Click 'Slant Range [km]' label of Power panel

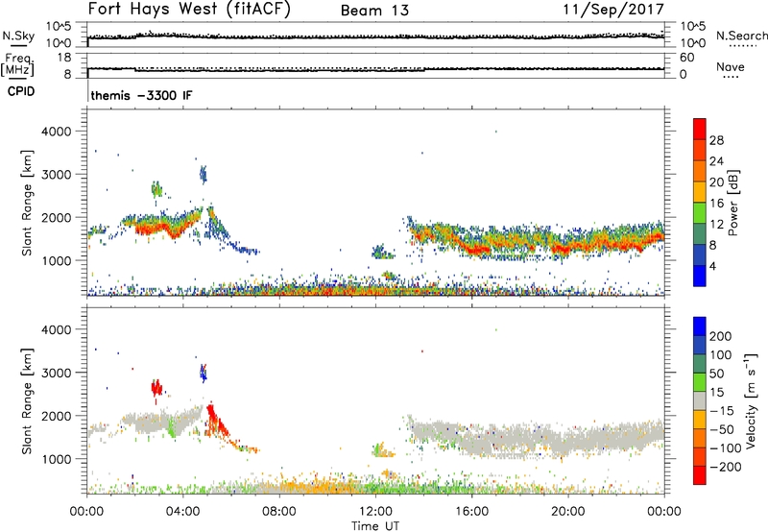[27, 203]
